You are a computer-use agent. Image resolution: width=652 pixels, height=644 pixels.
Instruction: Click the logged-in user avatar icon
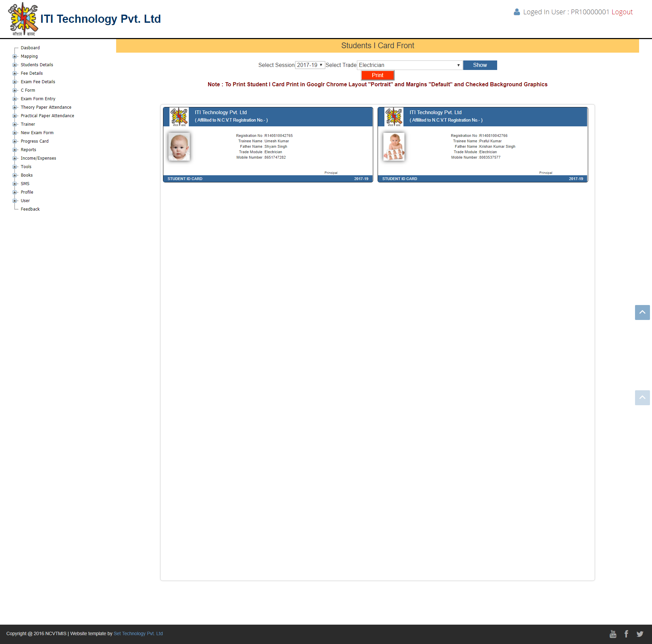[x=517, y=12]
